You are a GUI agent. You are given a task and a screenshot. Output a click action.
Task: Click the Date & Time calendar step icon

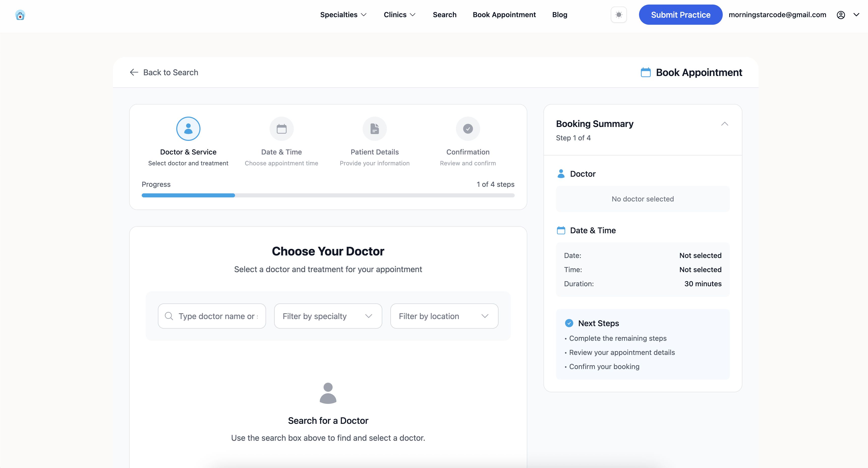(281, 129)
